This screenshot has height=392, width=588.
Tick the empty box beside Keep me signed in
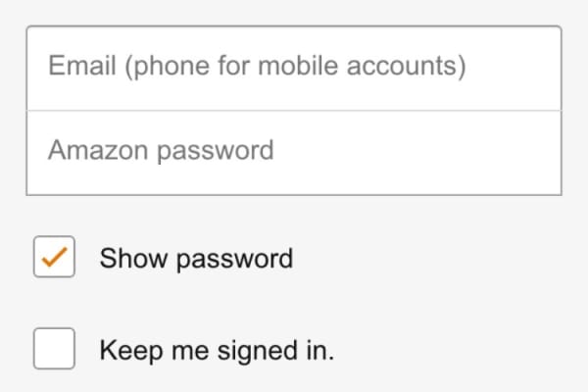pyautogui.click(x=54, y=350)
